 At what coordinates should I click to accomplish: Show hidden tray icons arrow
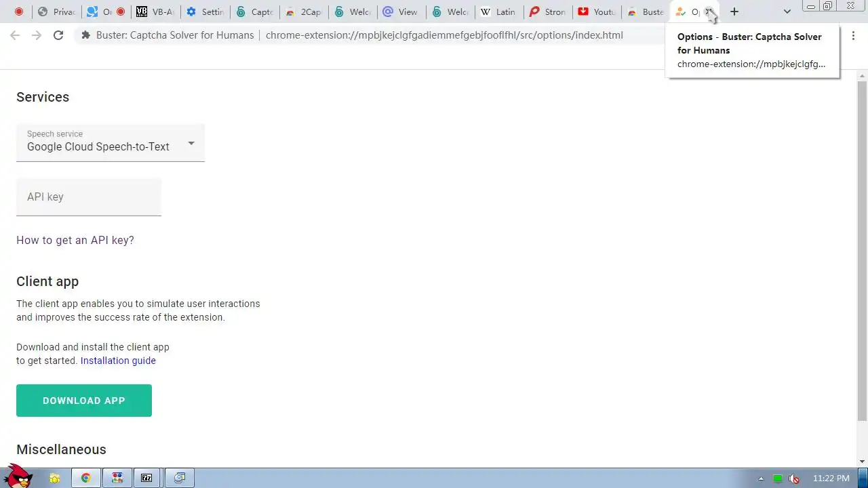point(761,479)
